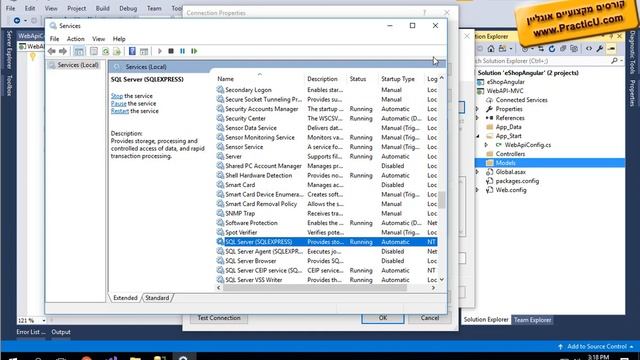Open the 121 % zoom dropdown
Viewport: 640px width, 360px height.
pyautogui.click(x=44, y=320)
